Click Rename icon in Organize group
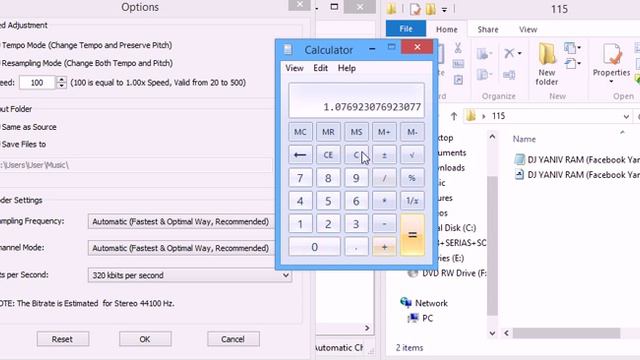This screenshot has height=360, width=640. coord(509,75)
